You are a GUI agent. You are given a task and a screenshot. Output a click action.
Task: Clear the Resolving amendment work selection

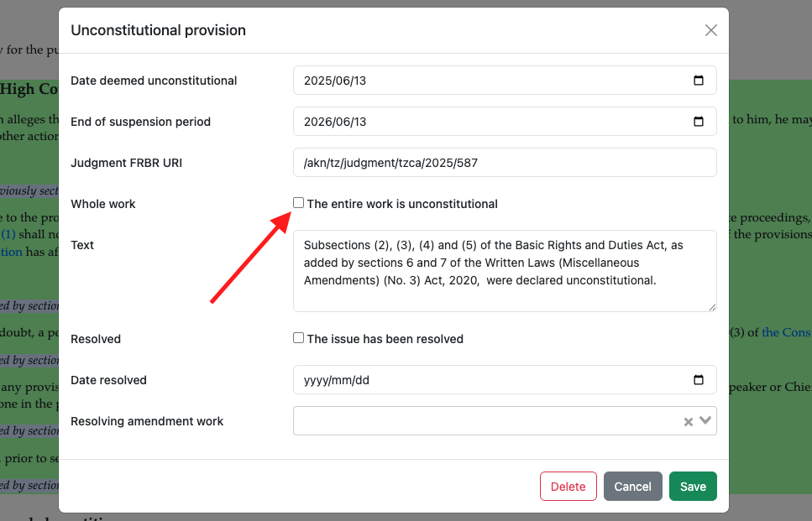689,422
